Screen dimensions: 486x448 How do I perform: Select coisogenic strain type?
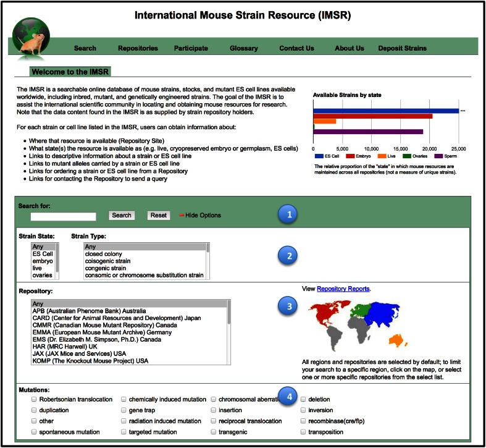145,261
